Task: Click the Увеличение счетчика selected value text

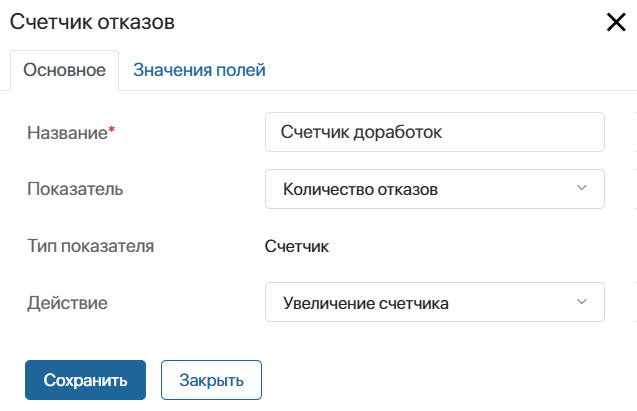Action: point(366,303)
